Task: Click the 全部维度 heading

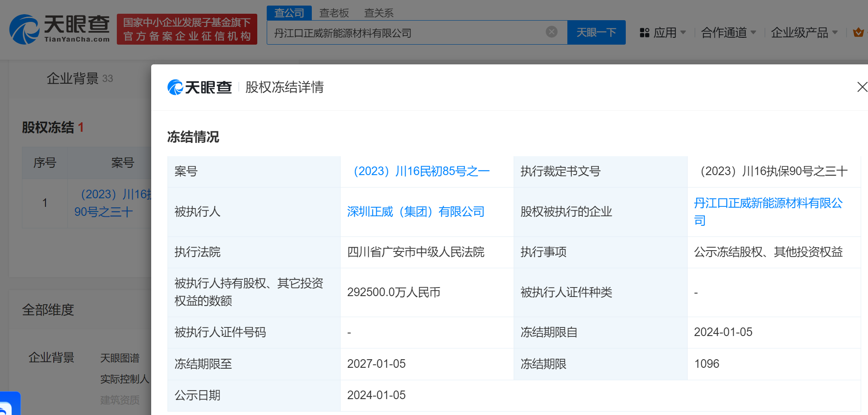Action: (48, 309)
